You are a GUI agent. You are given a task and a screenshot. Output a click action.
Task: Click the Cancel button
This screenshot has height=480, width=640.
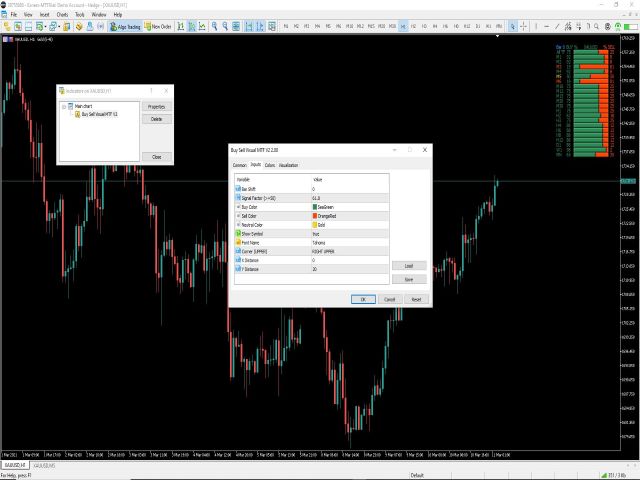[390, 300]
